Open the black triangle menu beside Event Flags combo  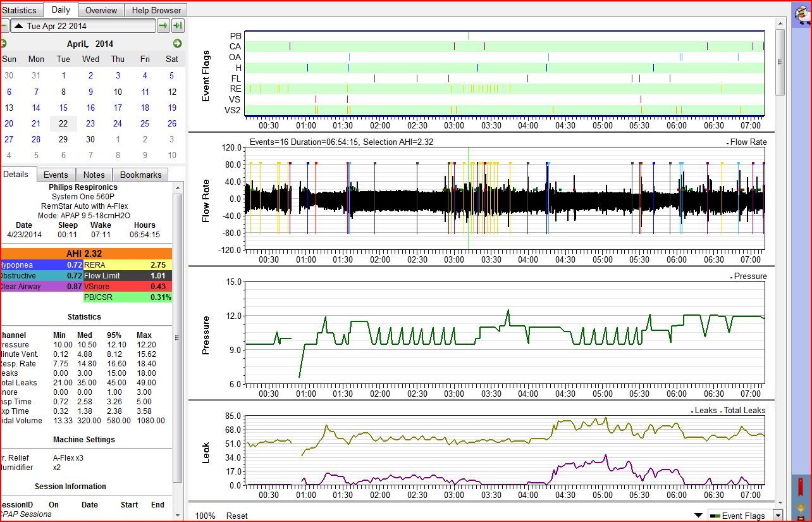(698, 516)
